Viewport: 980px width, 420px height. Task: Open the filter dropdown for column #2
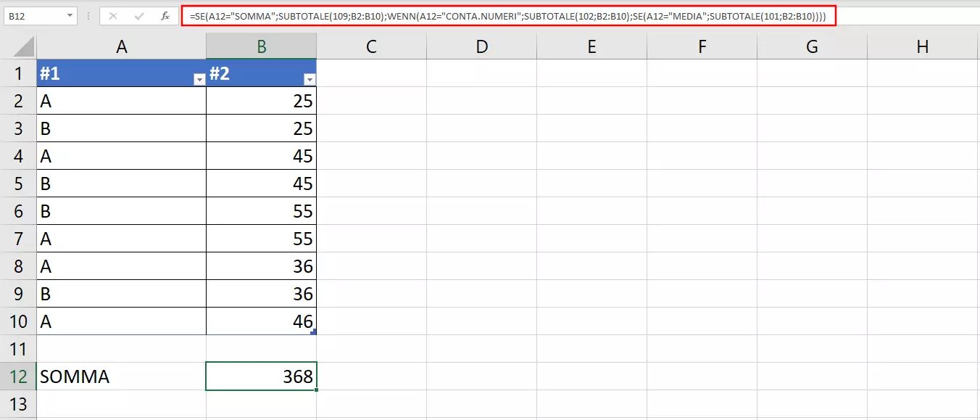(310, 80)
